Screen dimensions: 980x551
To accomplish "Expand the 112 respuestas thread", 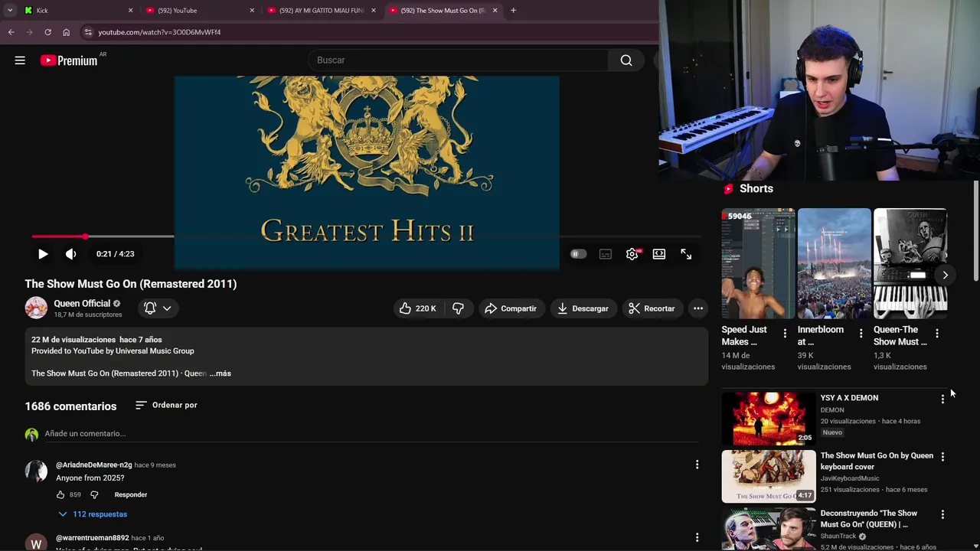I will coord(93,514).
